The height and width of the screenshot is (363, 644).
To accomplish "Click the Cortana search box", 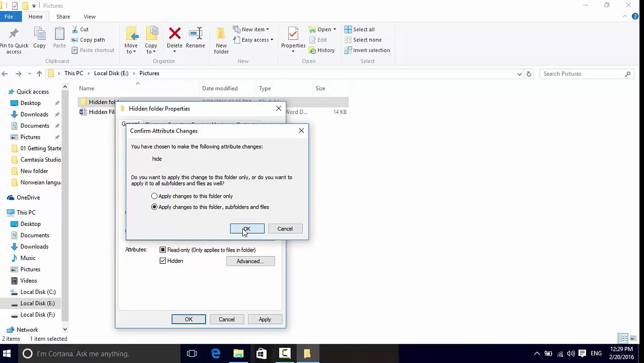I will pos(98,353).
